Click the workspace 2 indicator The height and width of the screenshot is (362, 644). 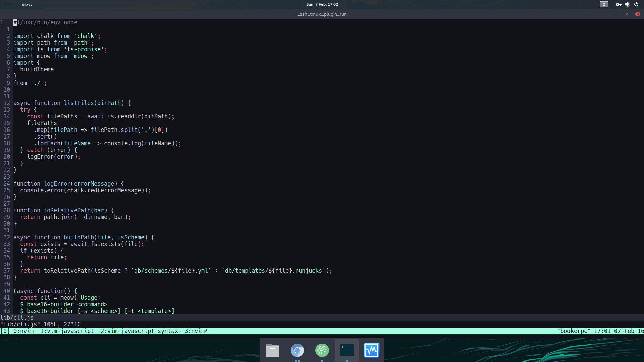tap(604, 4)
